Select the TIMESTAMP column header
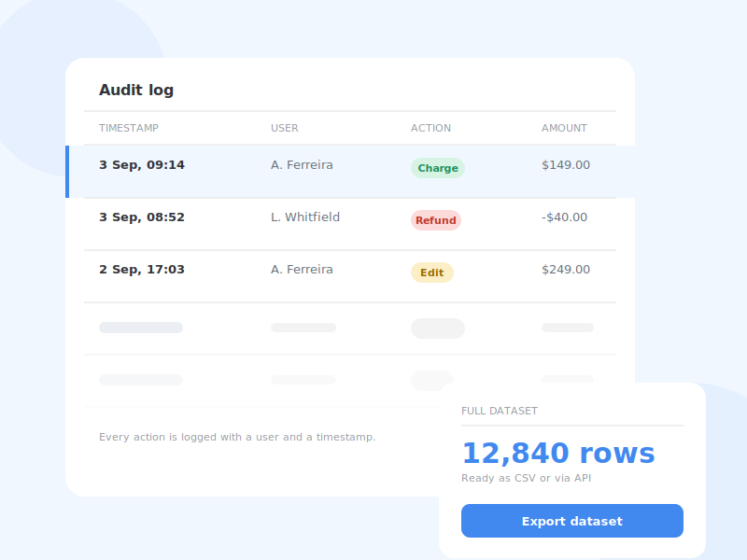 [129, 128]
